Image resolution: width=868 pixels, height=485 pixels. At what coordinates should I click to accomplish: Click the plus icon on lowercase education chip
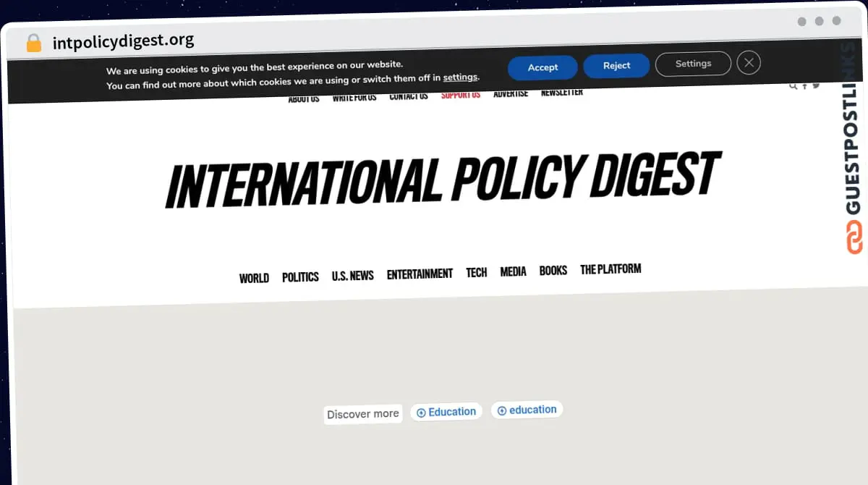pos(502,410)
